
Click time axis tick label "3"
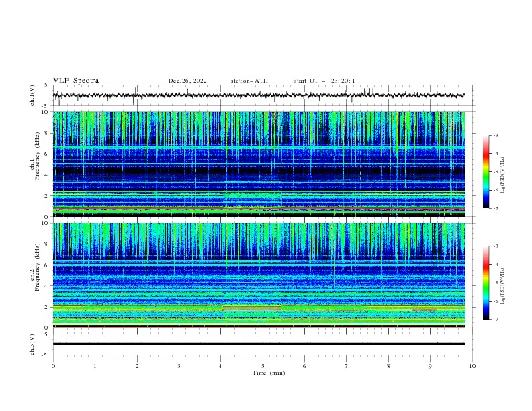tap(179, 366)
